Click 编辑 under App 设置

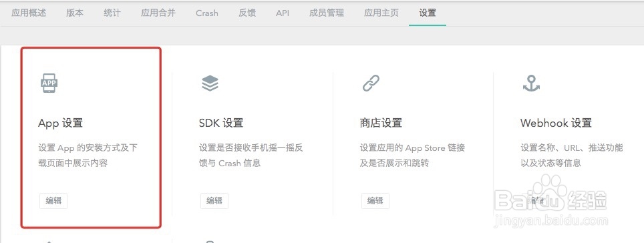coord(53,201)
